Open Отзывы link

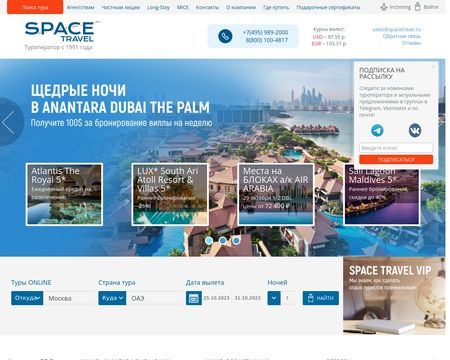pos(411,43)
